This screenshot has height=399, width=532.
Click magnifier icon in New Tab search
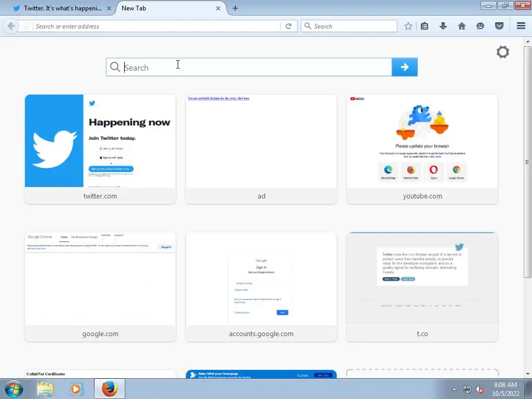point(115,67)
